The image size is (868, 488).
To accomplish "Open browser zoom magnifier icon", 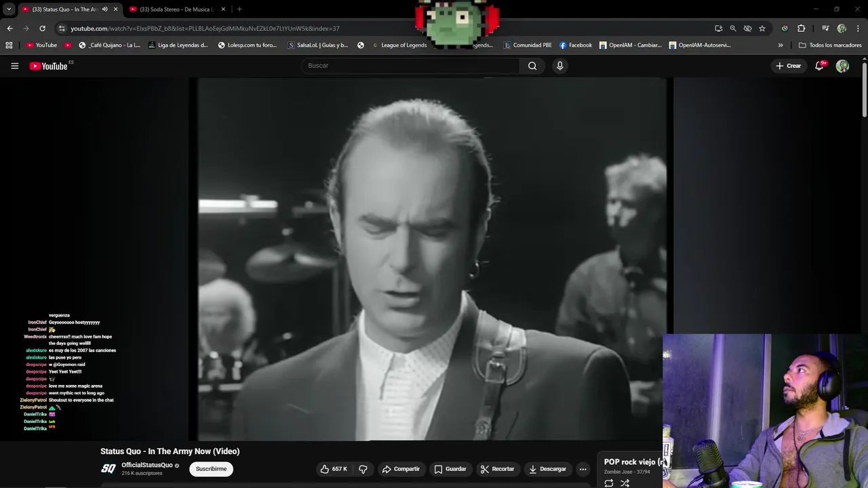I will (733, 28).
